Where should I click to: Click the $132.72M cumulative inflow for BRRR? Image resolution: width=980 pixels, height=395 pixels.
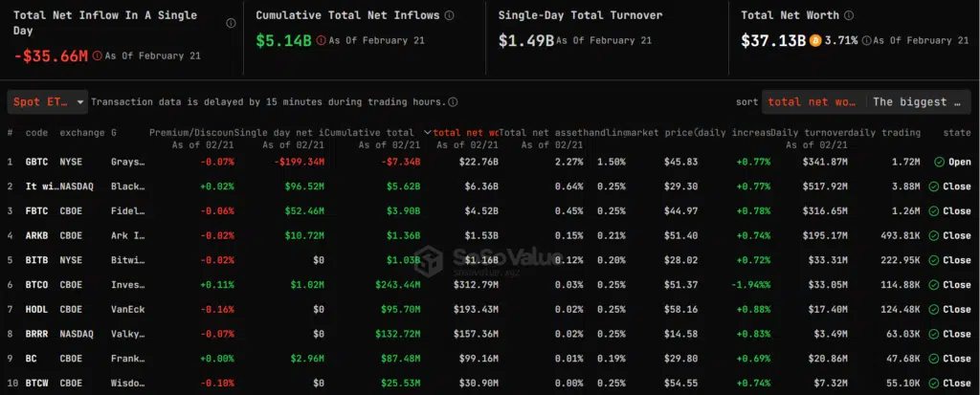[x=398, y=334]
